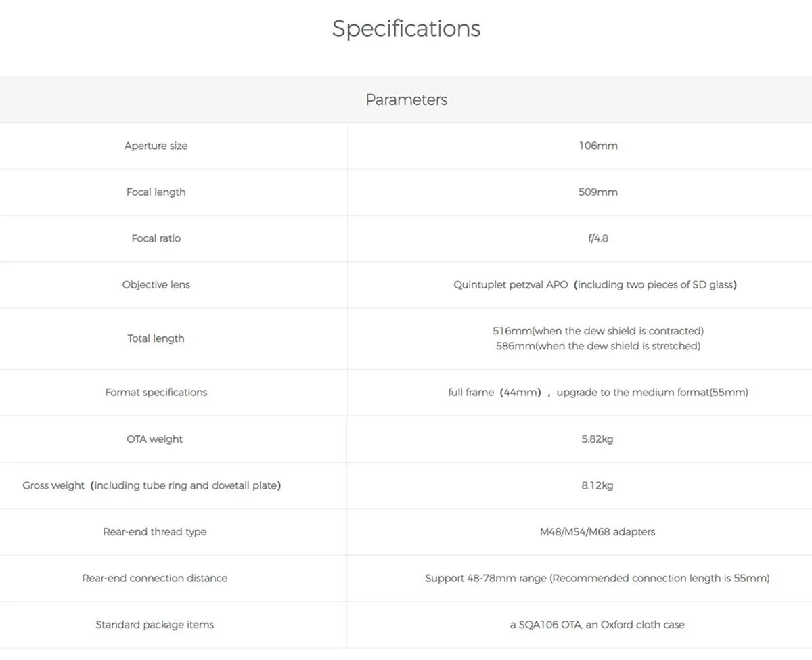Click the 516mm dew shield contracted text
Viewport: 812px width, 660px height.
597,331
